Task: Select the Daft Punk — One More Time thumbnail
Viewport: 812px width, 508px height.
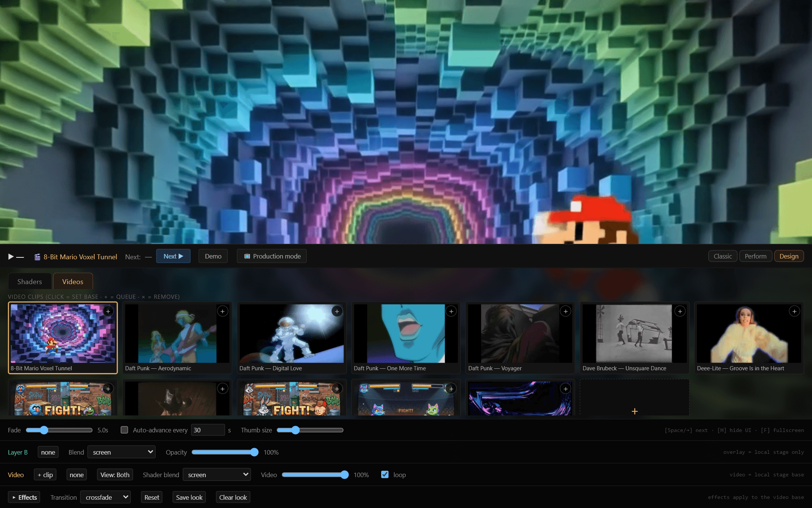Action: click(x=406, y=333)
